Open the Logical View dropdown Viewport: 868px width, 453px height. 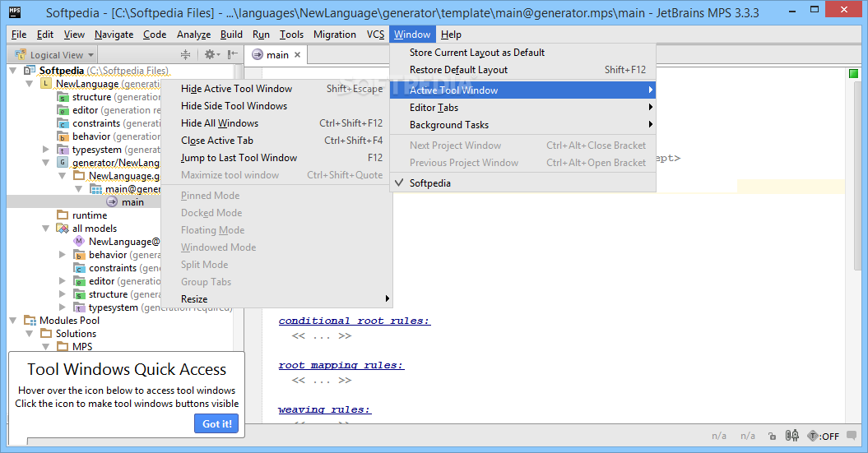tap(55, 55)
